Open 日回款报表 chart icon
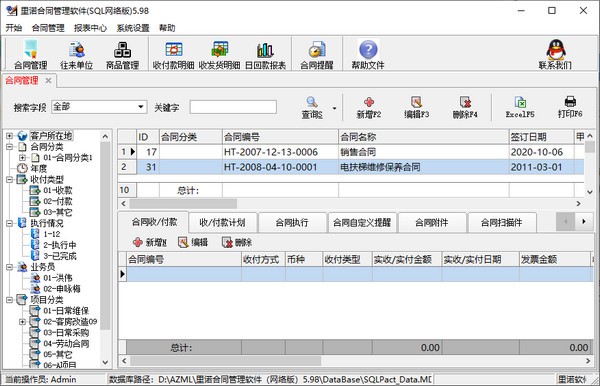 [x=265, y=54]
